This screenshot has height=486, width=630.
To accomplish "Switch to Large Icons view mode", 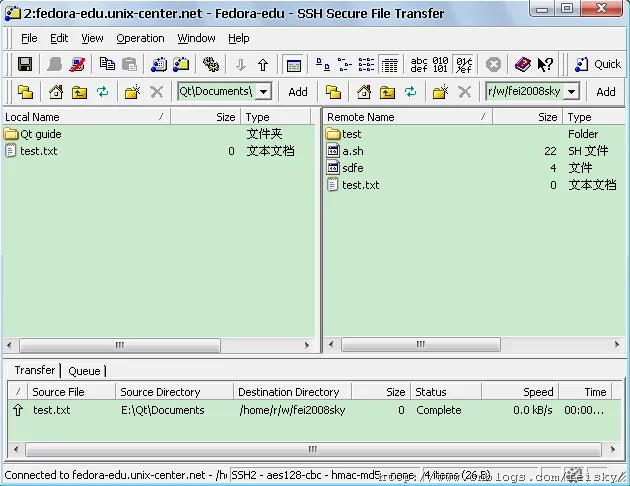I will [x=323, y=64].
